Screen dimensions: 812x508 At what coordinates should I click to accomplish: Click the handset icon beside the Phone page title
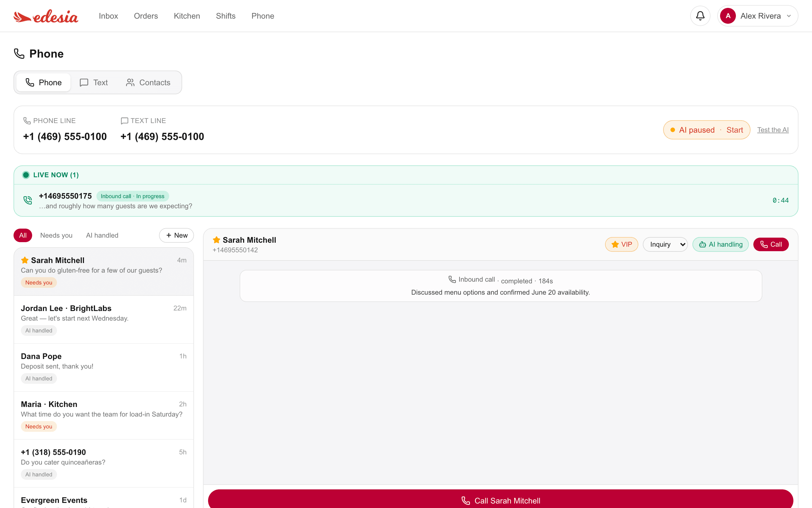coord(19,54)
